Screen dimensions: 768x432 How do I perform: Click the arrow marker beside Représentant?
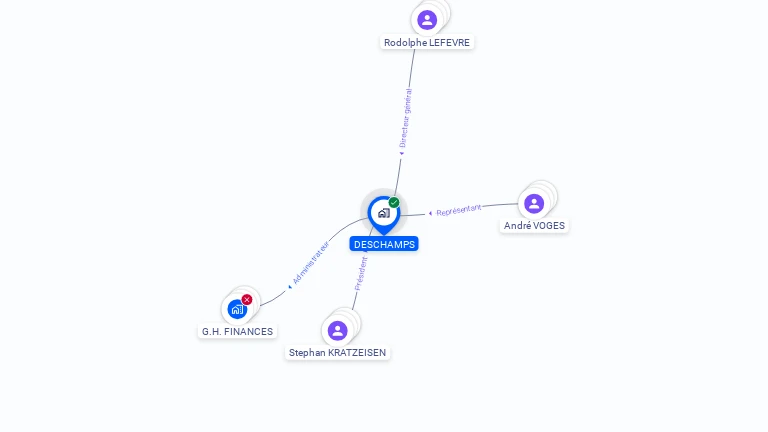[x=430, y=213]
